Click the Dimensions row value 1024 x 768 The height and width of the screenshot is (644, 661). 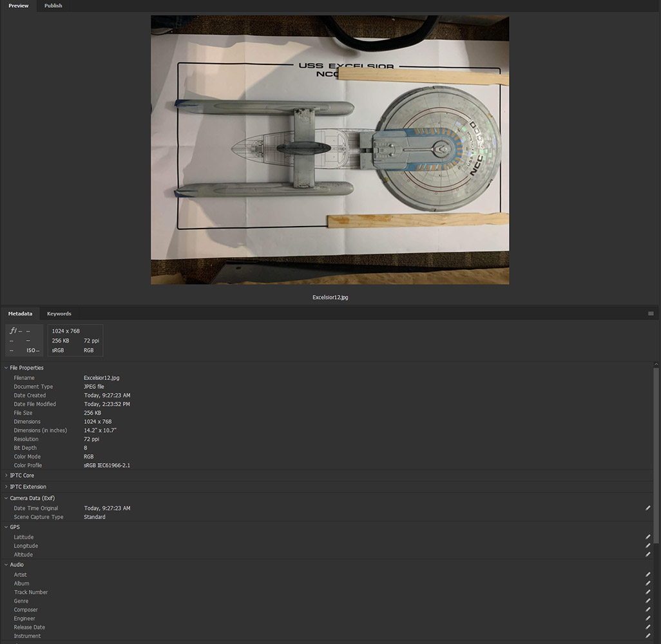pos(98,421)
